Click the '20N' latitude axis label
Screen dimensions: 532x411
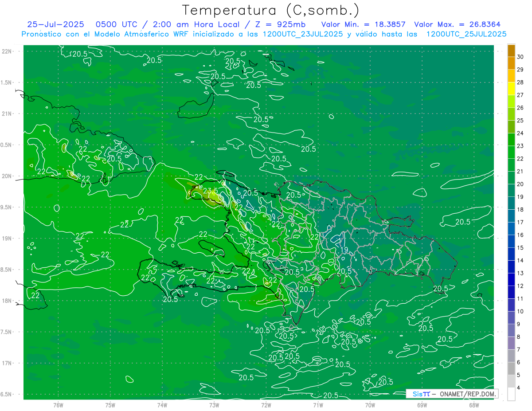7,176
